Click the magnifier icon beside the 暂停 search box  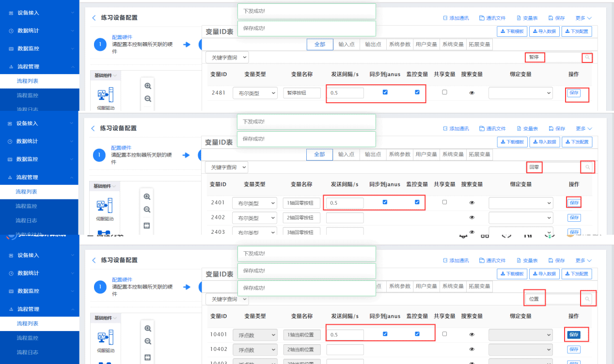(587, 58)
